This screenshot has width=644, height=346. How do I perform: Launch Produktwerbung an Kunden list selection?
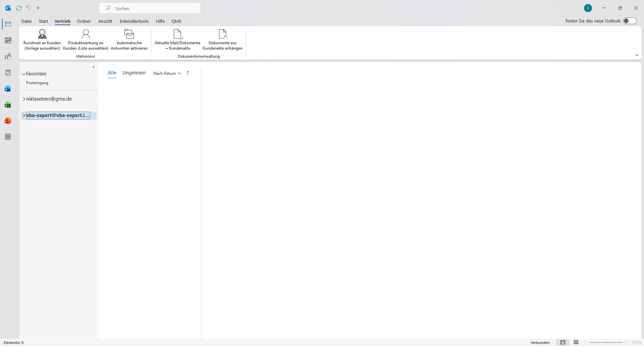(x=86, y=40)
